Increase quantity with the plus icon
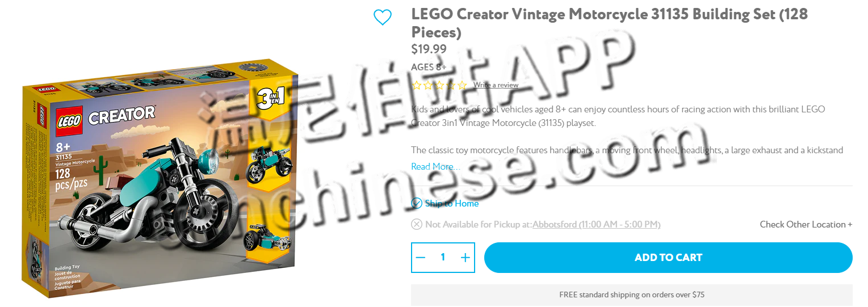The width and height of the screenshot is (868, 307). coord(466,258)
